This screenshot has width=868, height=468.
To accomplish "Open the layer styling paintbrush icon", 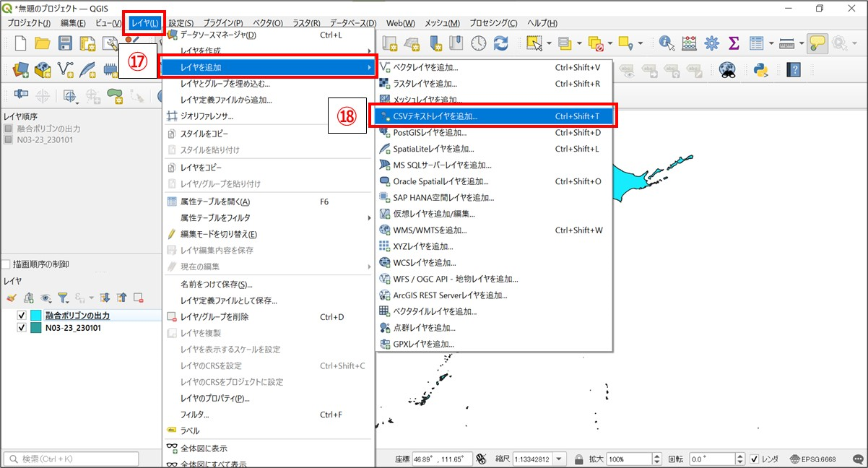I will click(x=11, y=297).
